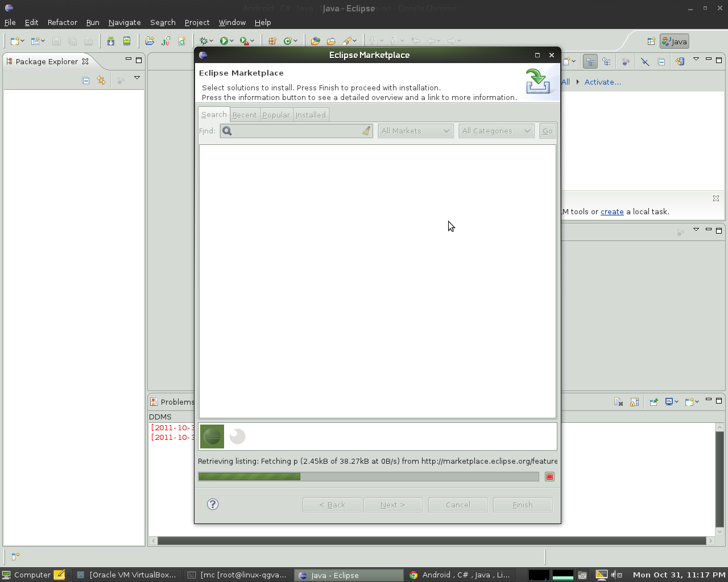Stop the retrieval with red stop button
This screenshot has height=582, width=728.
tap(549, 476)
